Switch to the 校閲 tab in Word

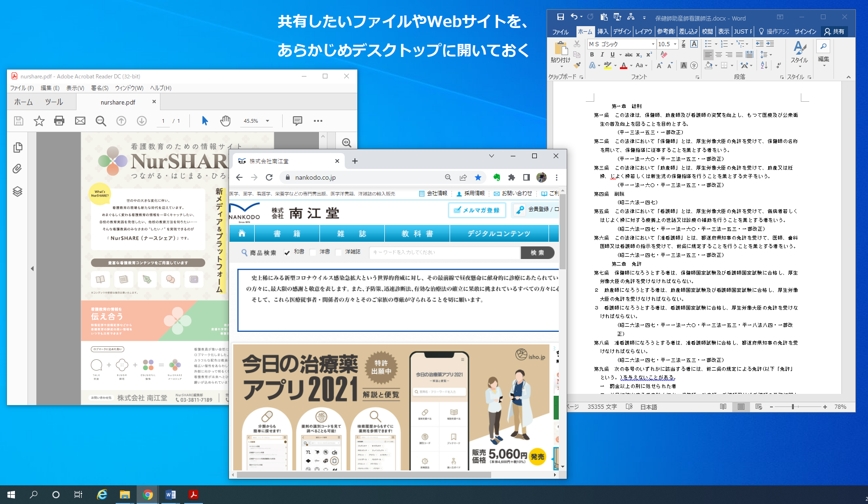(x=708, y=31)
